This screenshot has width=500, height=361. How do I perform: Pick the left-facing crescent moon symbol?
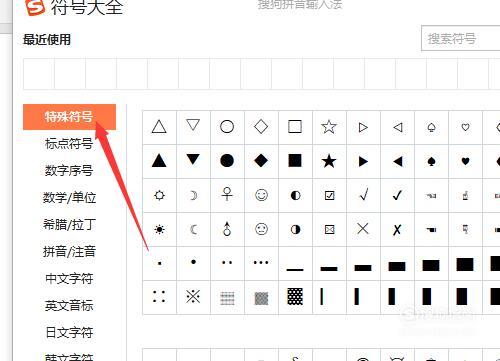click(193, 230)
